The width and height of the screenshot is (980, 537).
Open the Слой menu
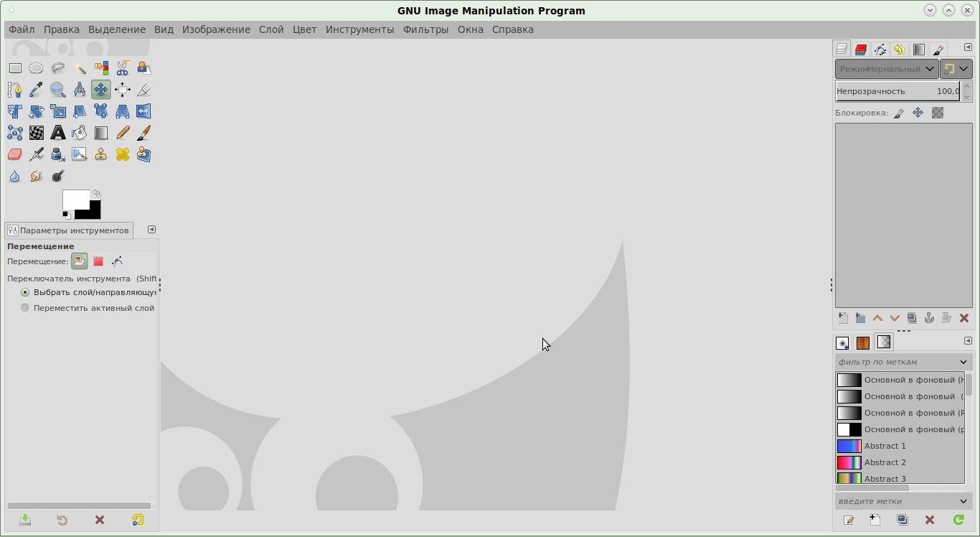(271, 29)
